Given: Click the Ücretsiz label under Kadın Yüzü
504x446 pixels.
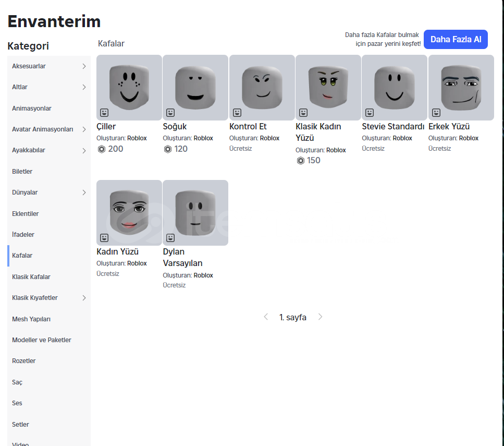Looking at the screenshot, I should 108,273.
